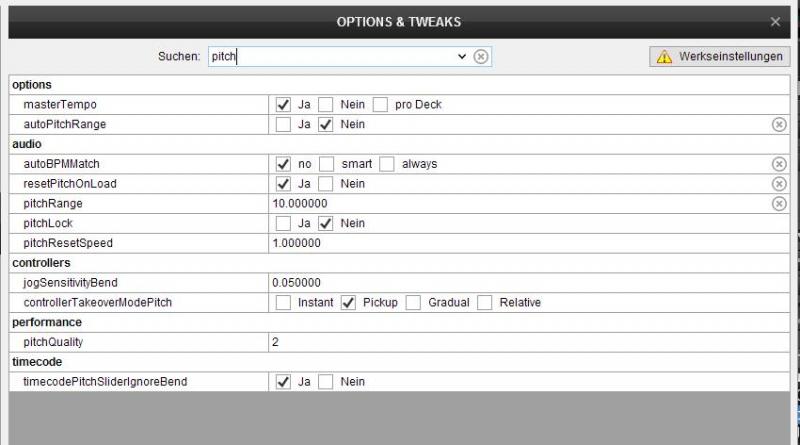800x445 pixels.
Task: Click the pitchResetSpeed value field
Action: tap(529, 243)
